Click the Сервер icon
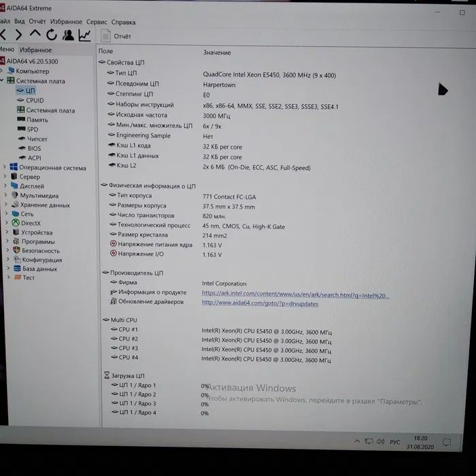Screen dimensions: 476x476 coord(14,176)
